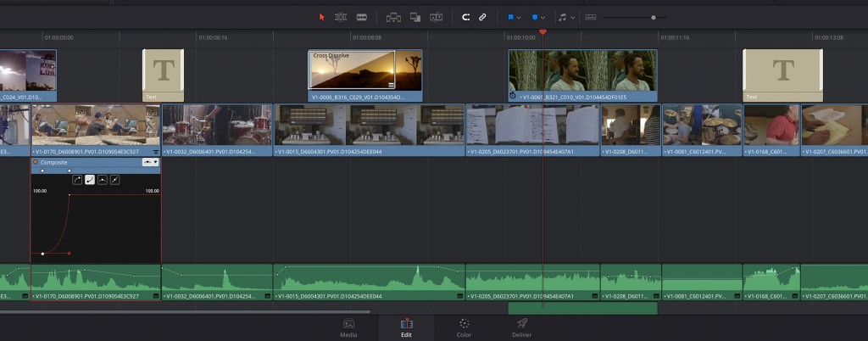
Task: Click the red playhead marker in ruler
Action: pos(542,31)
